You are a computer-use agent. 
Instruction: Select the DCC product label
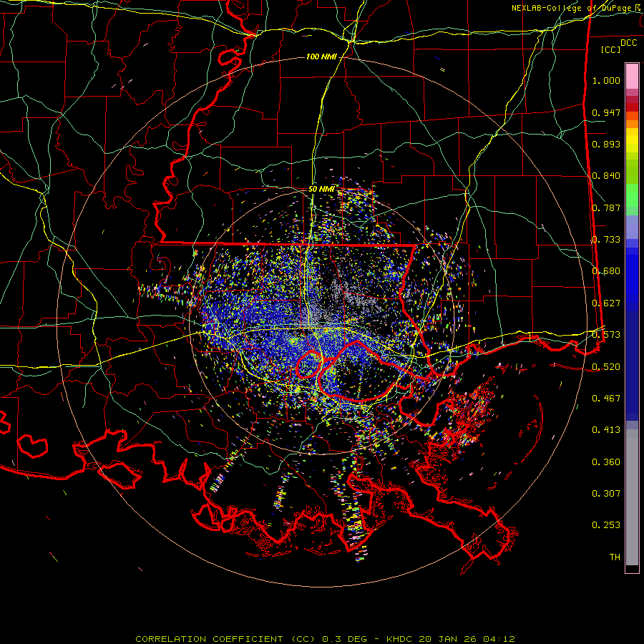coord(629,43)
